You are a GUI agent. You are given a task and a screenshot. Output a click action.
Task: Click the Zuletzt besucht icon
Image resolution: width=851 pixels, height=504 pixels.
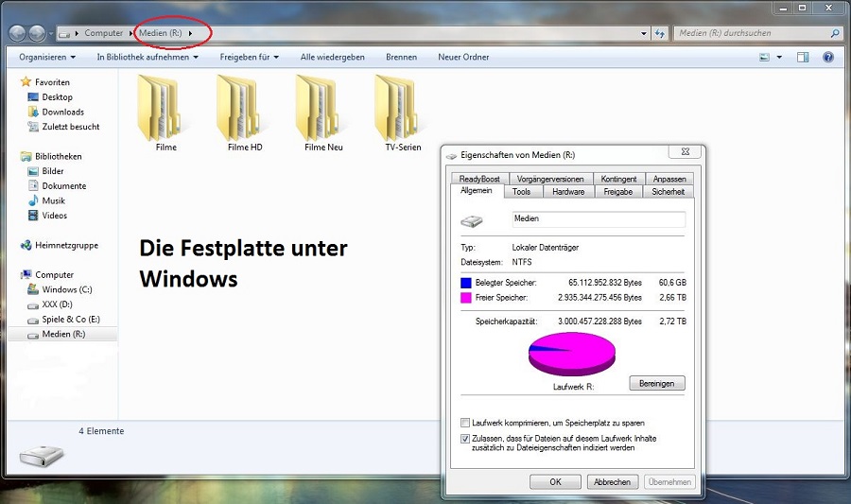point(33,127)
